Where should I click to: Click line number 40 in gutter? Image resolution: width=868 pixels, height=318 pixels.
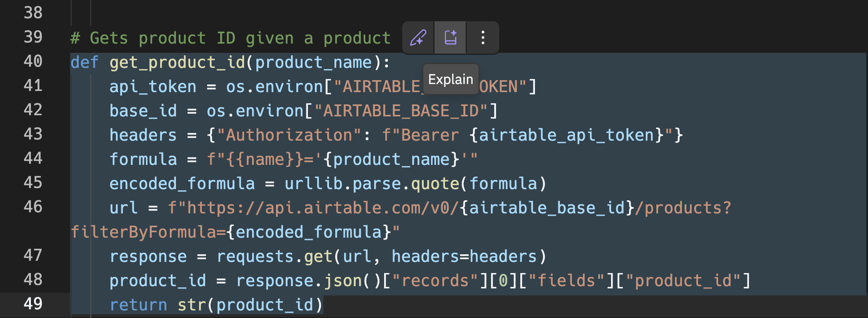(x=33, y=62)
